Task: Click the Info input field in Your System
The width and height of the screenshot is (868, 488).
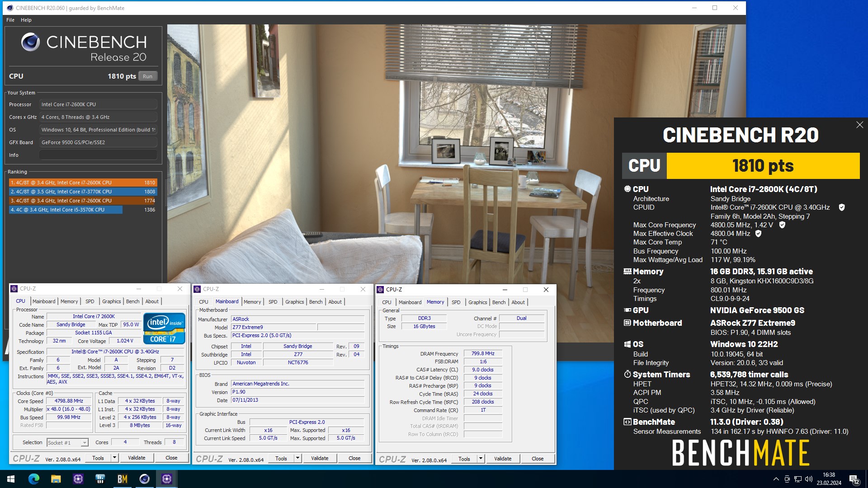Action: coord(98,155)
